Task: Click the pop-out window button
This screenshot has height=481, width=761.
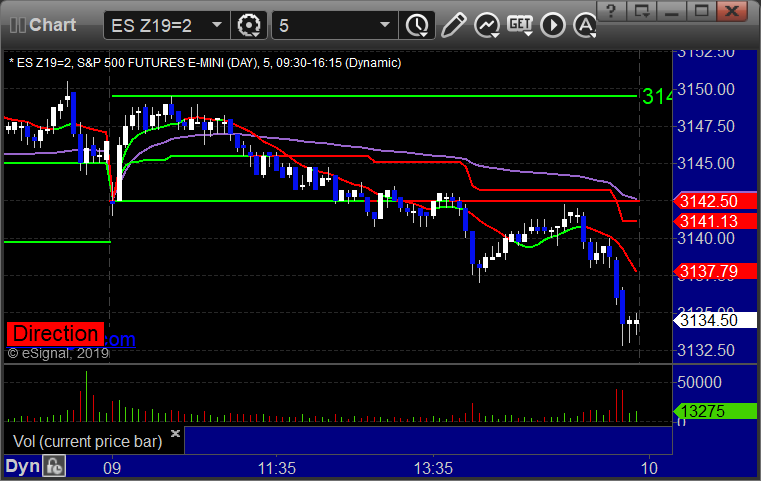Action: pos(642,11)
